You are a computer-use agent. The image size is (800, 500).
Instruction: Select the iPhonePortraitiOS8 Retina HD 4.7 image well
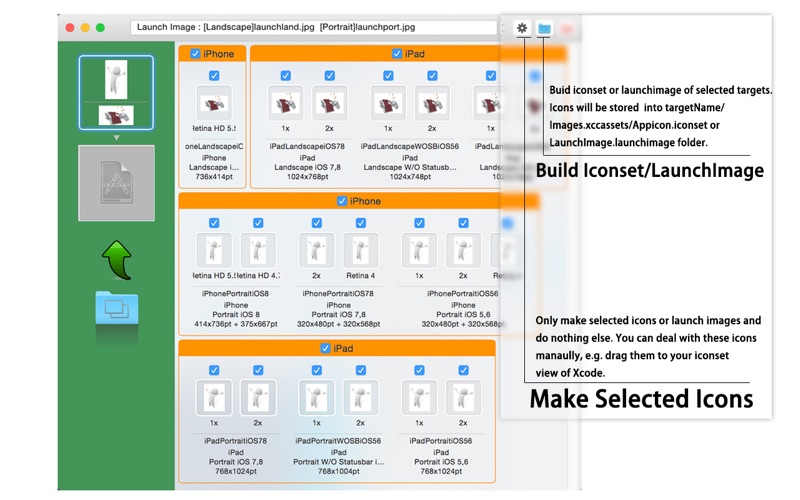point(258,250)
